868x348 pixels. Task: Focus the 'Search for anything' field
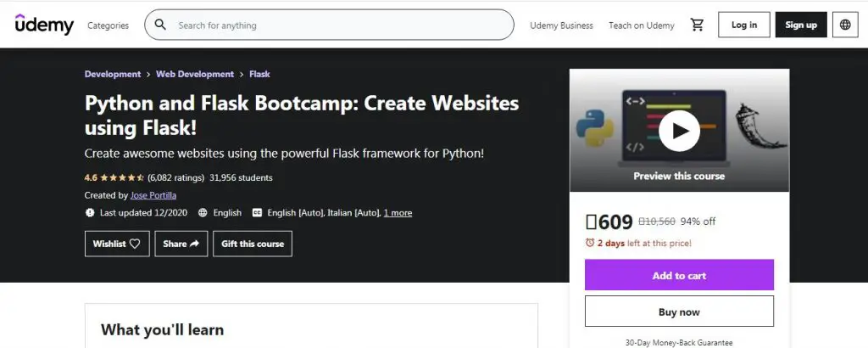click(339, 25)
